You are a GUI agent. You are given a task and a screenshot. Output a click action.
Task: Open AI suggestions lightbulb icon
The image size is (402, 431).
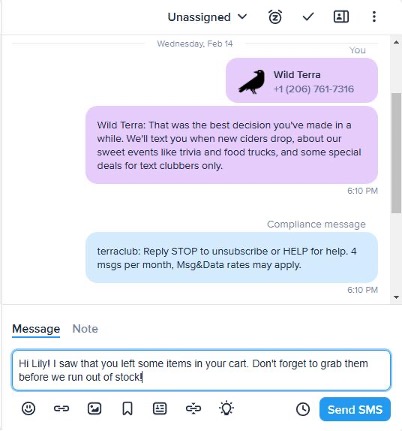pyautogui.click(x=226, y=408)
